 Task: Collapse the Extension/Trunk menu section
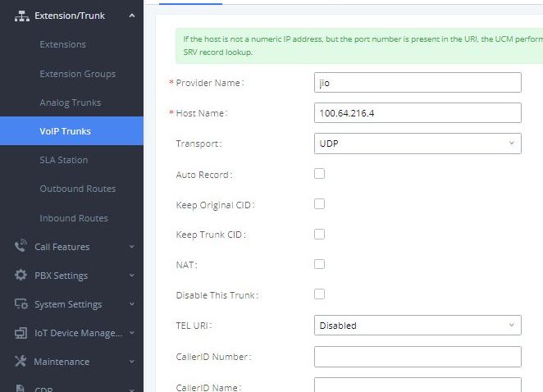click(x=132, y=16)
